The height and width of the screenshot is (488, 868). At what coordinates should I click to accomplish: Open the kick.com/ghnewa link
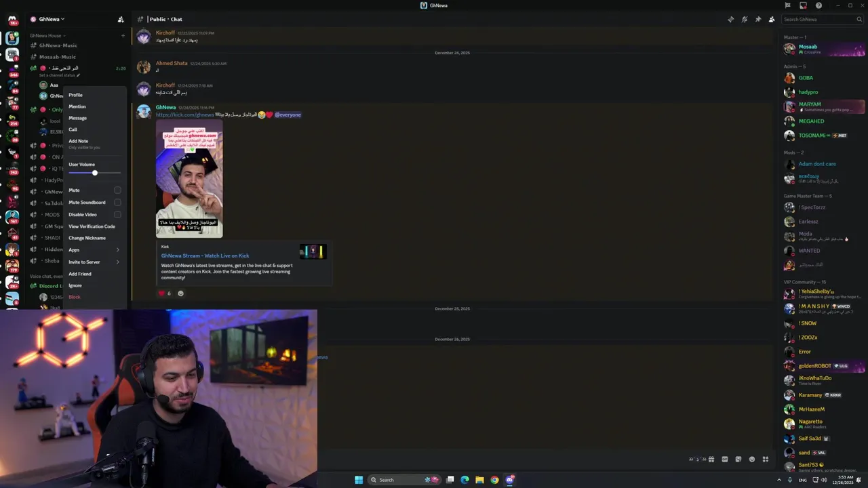[184, 115]
